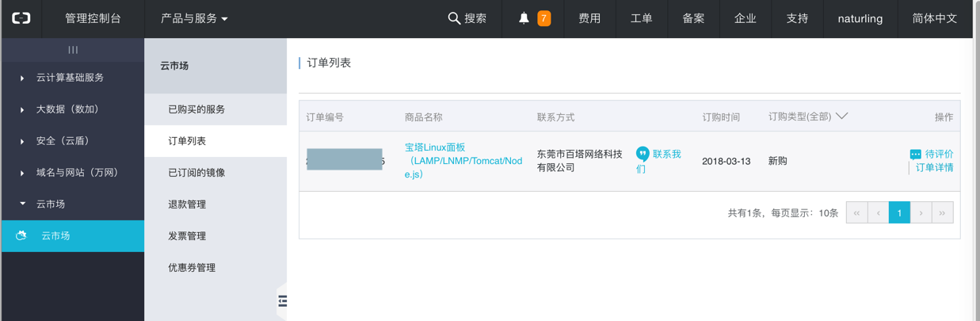This screenshot has width=980, height=321.
Task: Select 已购买的服务 menu item
Action: coord(196,109)
